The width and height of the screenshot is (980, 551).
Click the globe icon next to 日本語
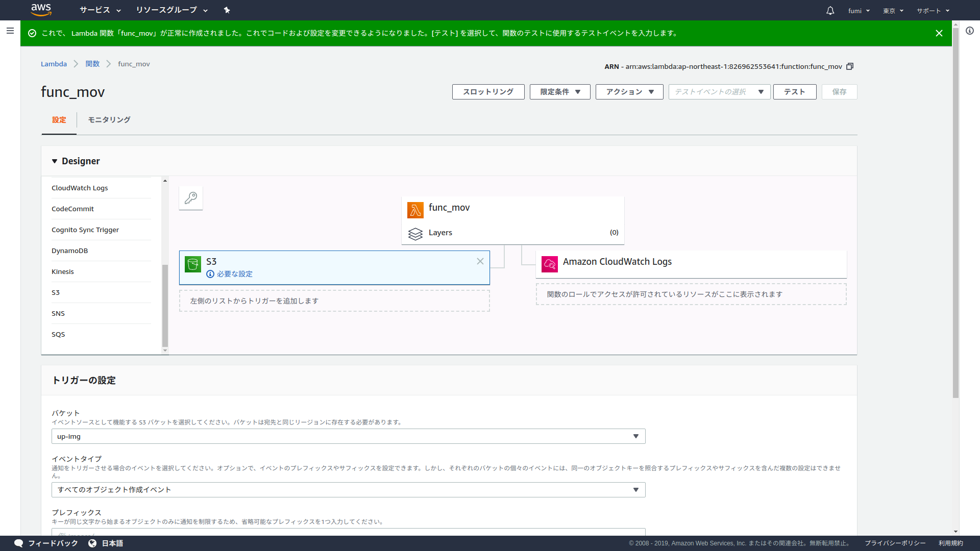tap(92, 543)
